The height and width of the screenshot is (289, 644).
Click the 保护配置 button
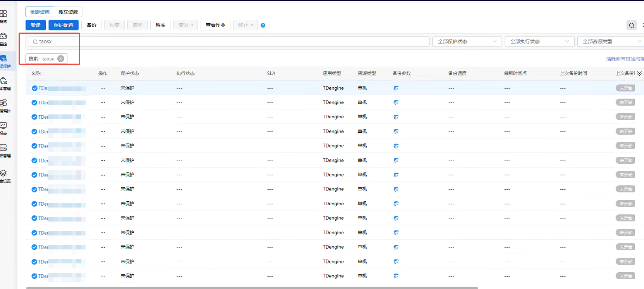pos(64,25)
